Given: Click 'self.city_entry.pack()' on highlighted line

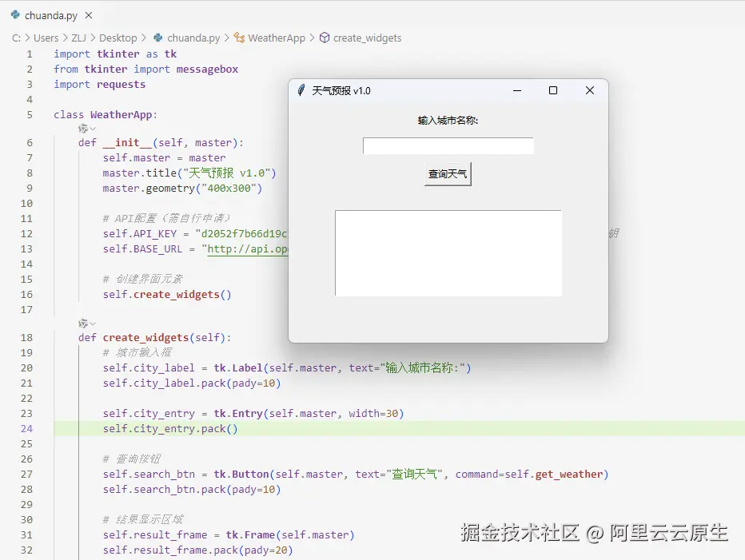Looking at the screenshot, I should (170, 429).
